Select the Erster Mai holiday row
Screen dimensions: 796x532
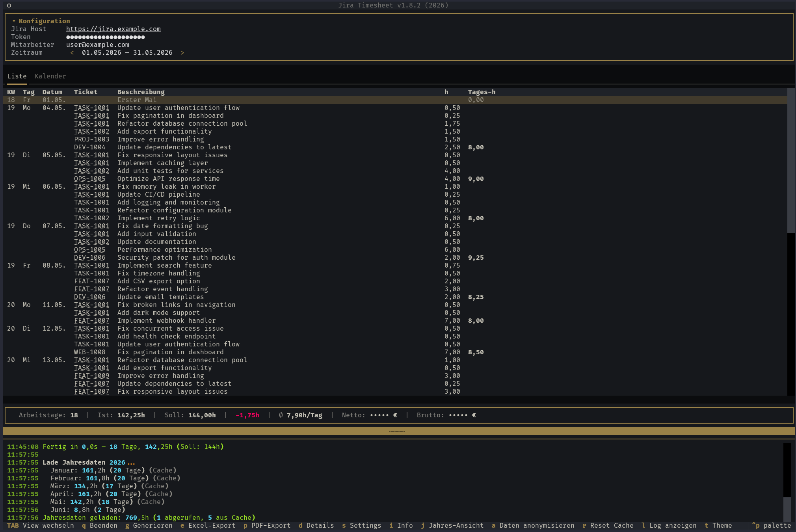[x=395, y=100]
